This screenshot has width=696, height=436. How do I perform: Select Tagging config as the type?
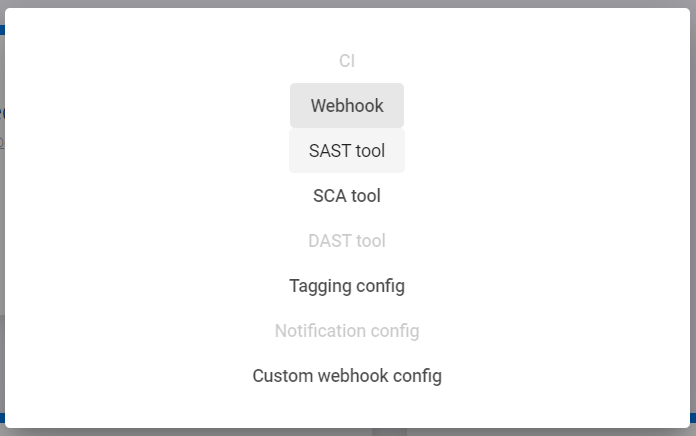tap(347, 286)
